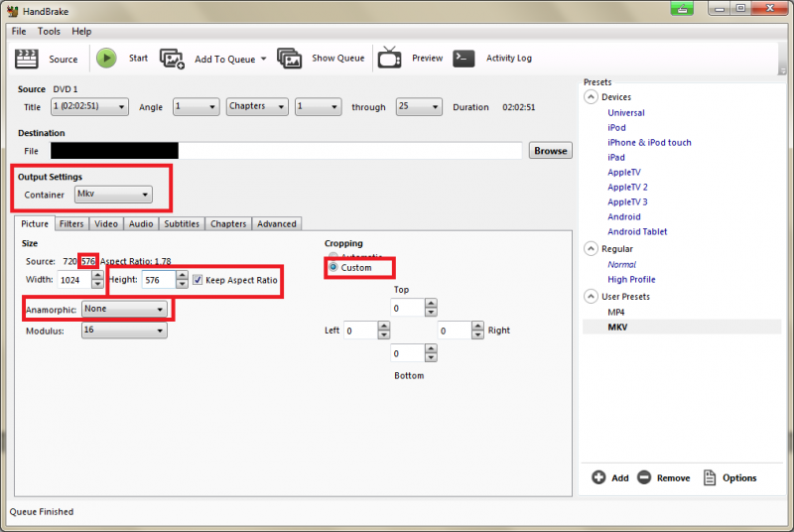The width and height of the screenshot is (794, 532).
Task: Select Custom cropping radio button
Action: tap(333, 267)
